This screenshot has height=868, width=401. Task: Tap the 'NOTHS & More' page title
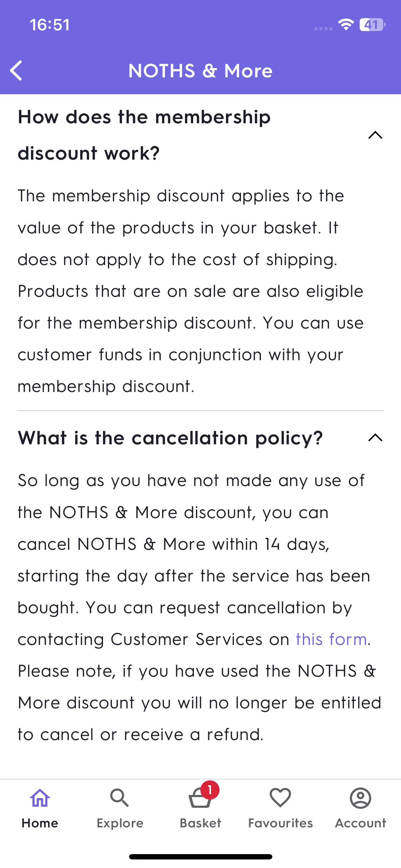(200, 71)
